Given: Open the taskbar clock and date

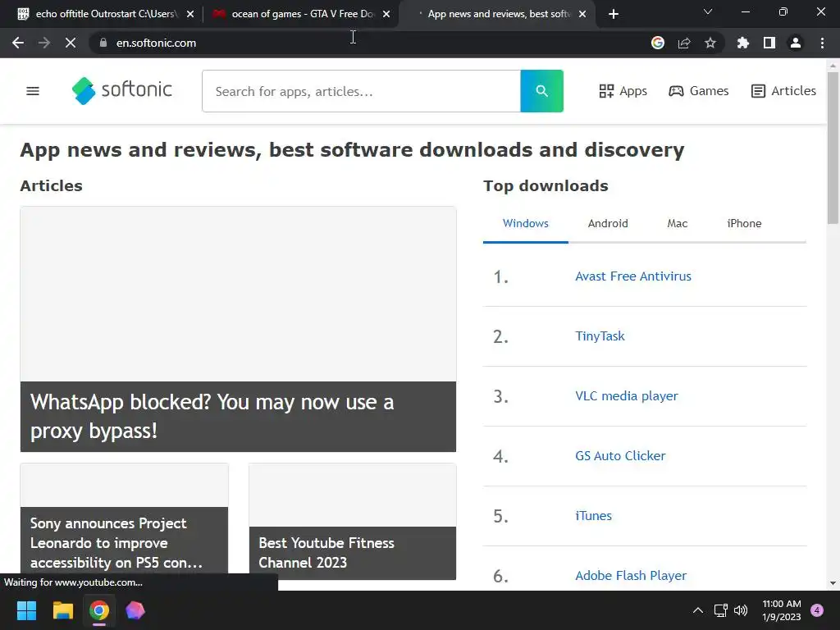Looking at the screenshot, I should point(782,610).
